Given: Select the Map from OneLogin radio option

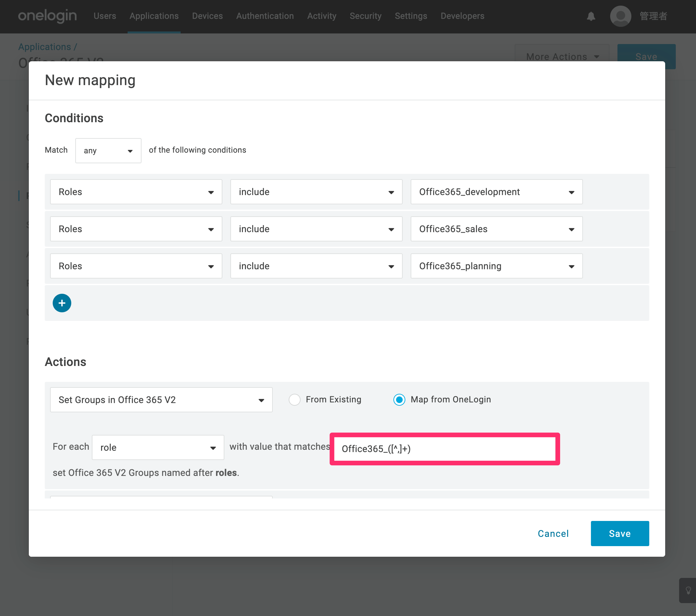Looking at the screenshot, I should pyautogui.click(x=399, y=399).
